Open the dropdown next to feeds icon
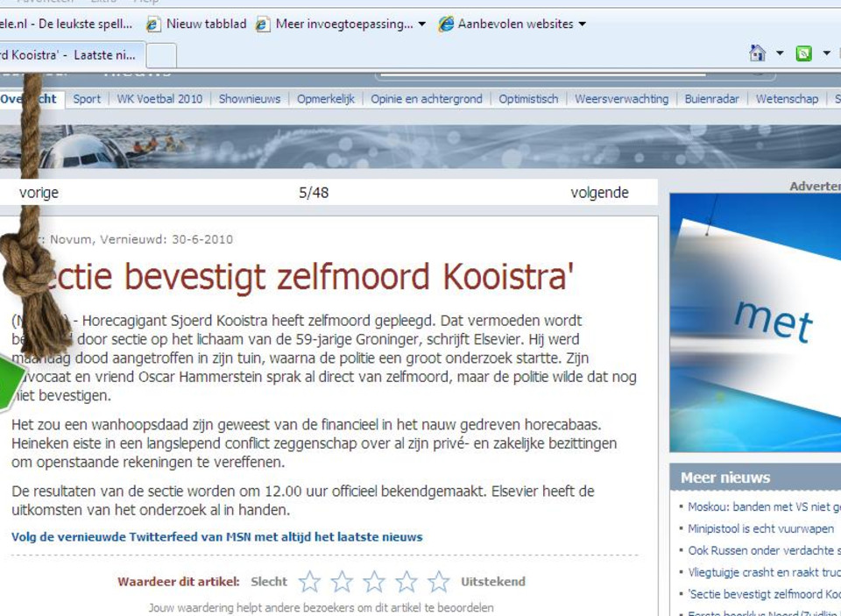This screenshot has height=616, width=841. click(x=826, y=53)
